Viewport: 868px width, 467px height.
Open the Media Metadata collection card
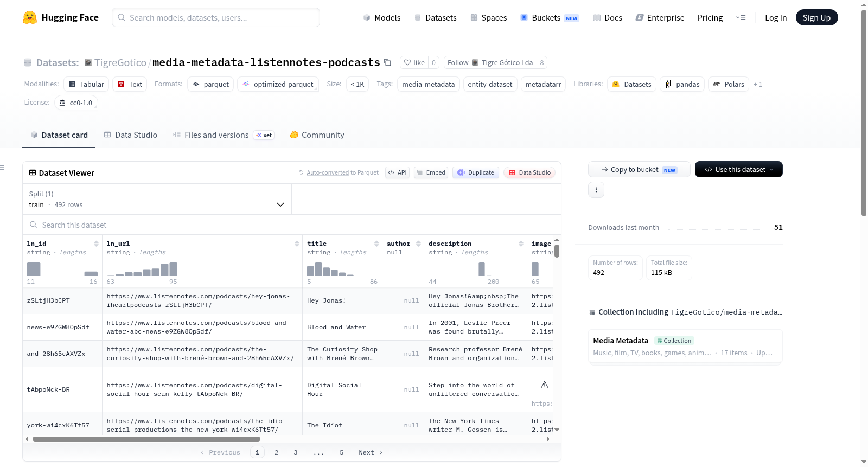(x=685, y=346)
